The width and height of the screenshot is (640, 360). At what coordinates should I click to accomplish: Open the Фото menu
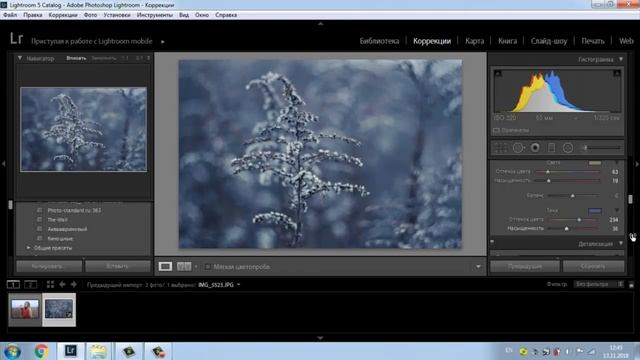(x=90, y=15)
